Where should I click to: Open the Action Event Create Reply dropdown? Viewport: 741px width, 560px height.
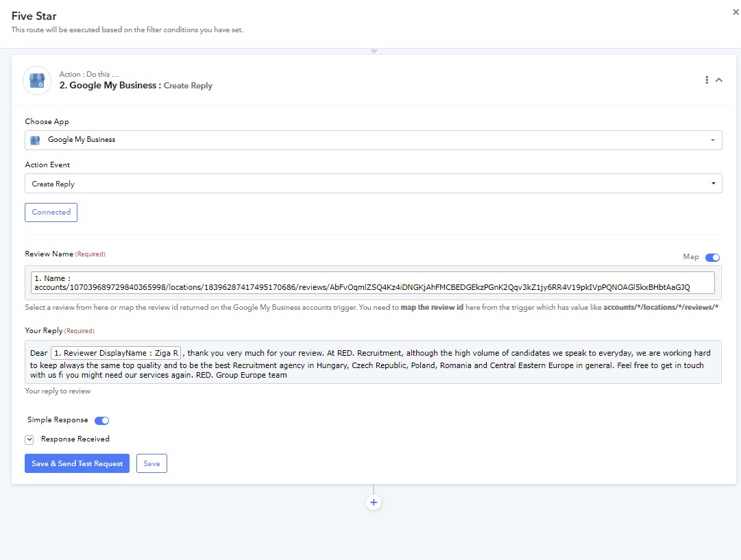click(x=374, y=184)
